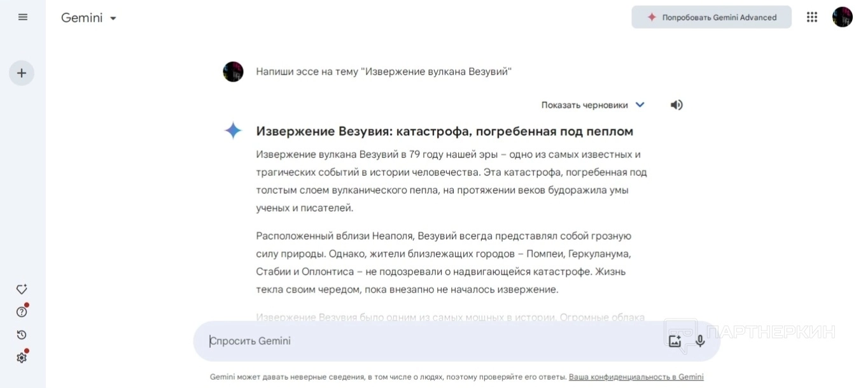The width and height of the screenshot is (868, 388).
Task: Click Попробовать Gemini Advanced button
Action: (x=711, y=17)
